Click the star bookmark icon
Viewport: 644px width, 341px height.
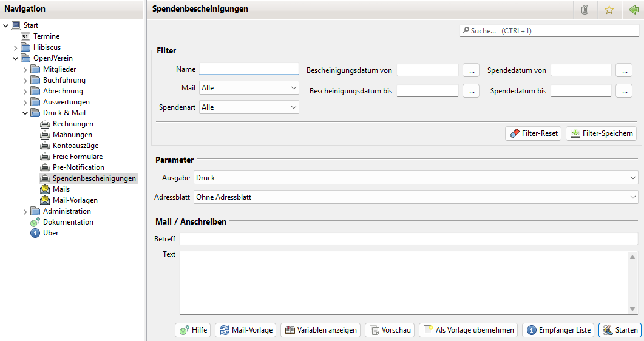click(x=609, y=10)
